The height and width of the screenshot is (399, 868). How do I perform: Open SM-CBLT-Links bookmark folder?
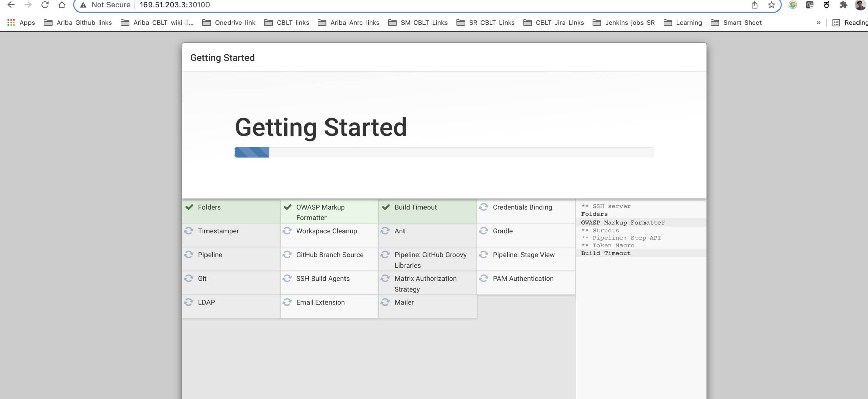418,23
